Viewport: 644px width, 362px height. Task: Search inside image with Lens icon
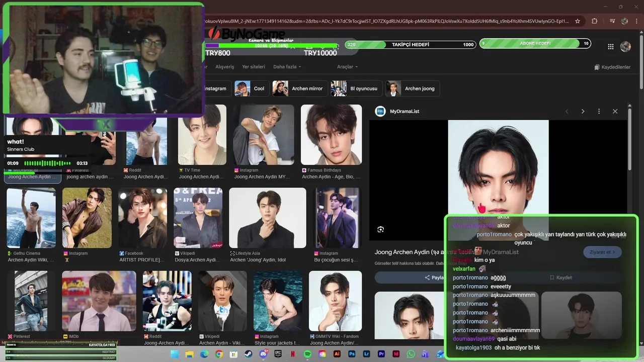pos(381,229)
